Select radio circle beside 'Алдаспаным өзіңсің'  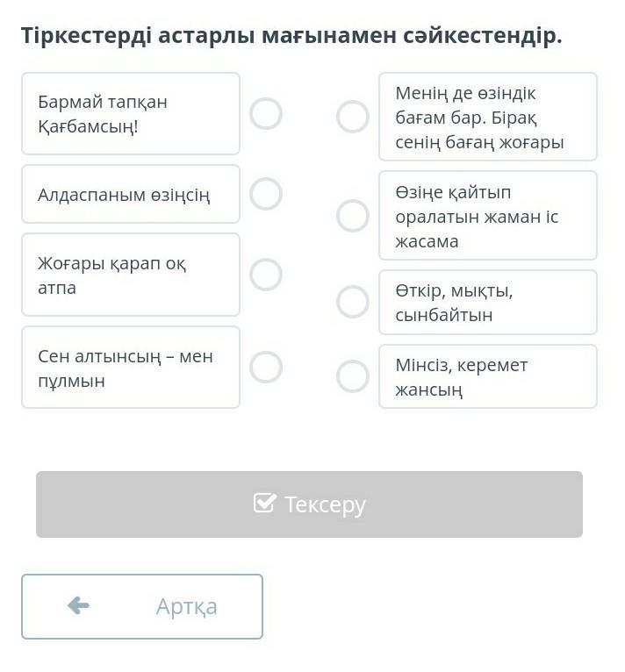[266, 194]
